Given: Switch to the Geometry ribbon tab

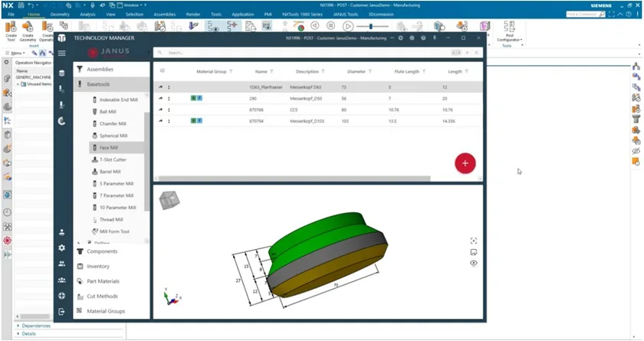Looking at the screenshot, I should click(60, 15).
